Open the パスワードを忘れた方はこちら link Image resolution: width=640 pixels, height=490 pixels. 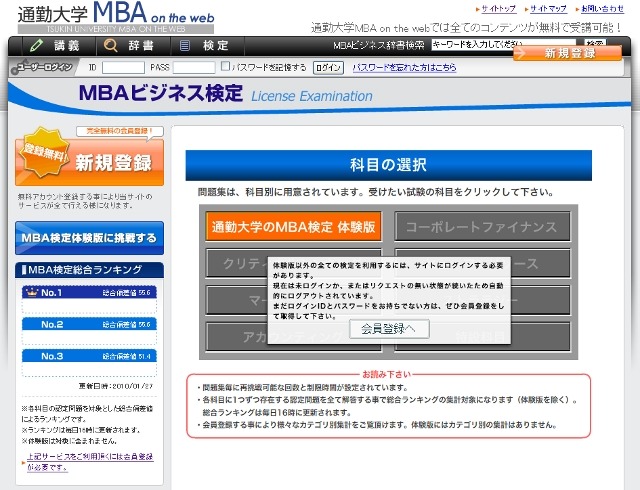click(404, 68)
